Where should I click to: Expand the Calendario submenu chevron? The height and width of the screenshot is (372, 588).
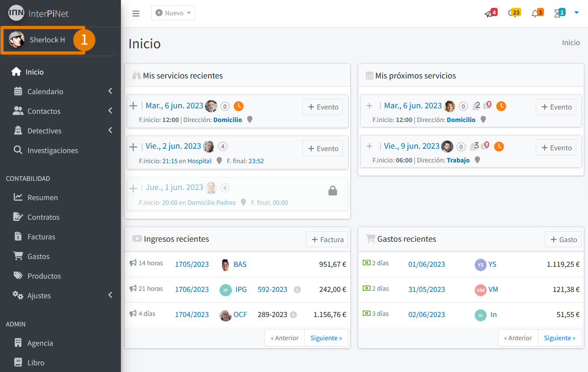click(110, 91)
